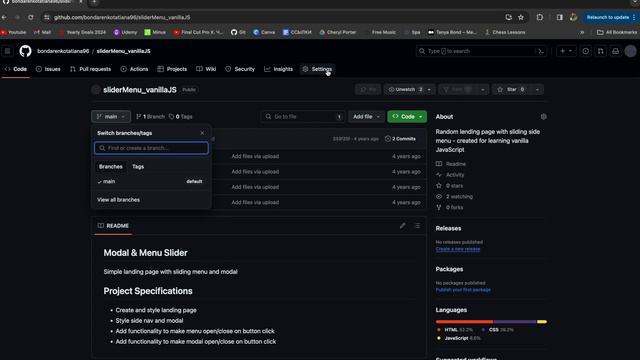Select the Tags tab in popup
The image size is (640, 360).
[138, 167]
